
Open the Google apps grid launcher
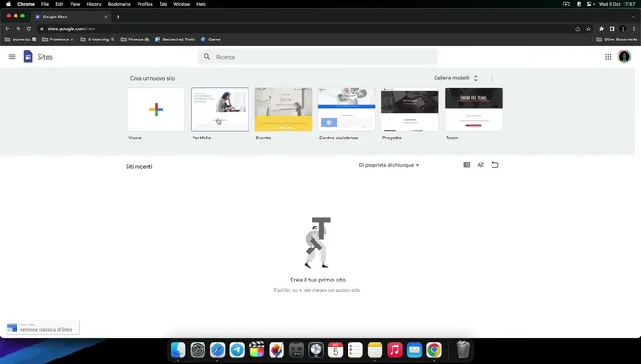pyautogui.click(x=608, y=57)
